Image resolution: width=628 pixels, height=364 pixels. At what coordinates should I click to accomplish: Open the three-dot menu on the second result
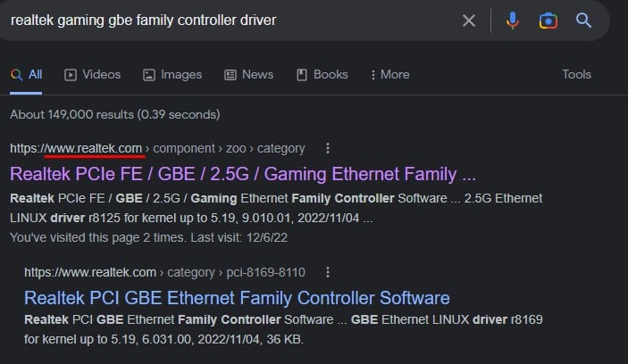[328, 272]
